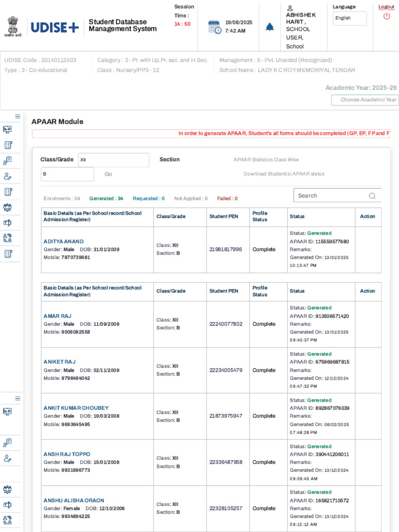Click the Logout power icon
This screenshot has width=399, height=532.
pyautogui.click(x=387, y=16)
